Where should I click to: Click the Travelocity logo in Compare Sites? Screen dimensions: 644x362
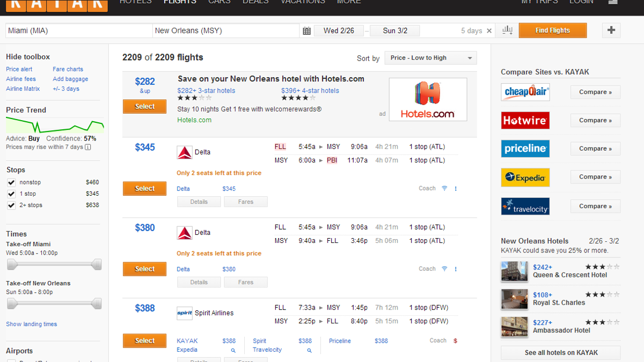pos(525,206)
